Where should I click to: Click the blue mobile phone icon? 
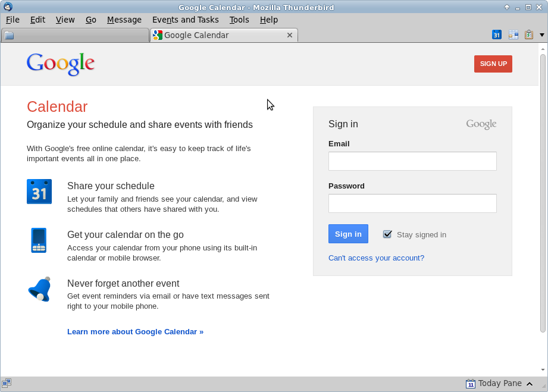click(39, 240)
